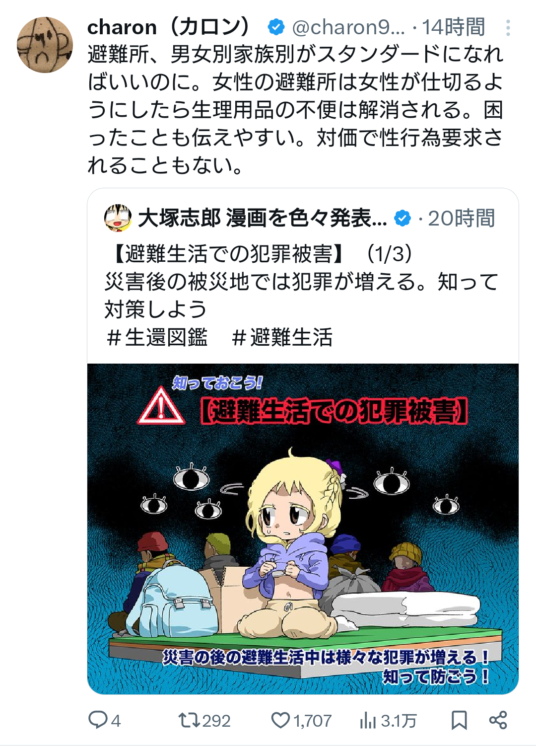536x756 pixels.
Task: Open the #生還図鑑 hashtag
Action: tap(157, 337)
